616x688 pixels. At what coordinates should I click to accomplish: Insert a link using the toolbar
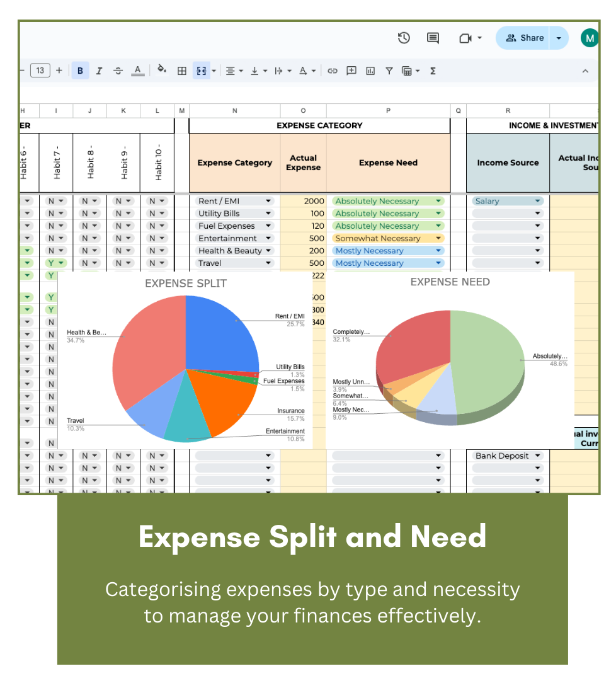click(x=333, y=71)
